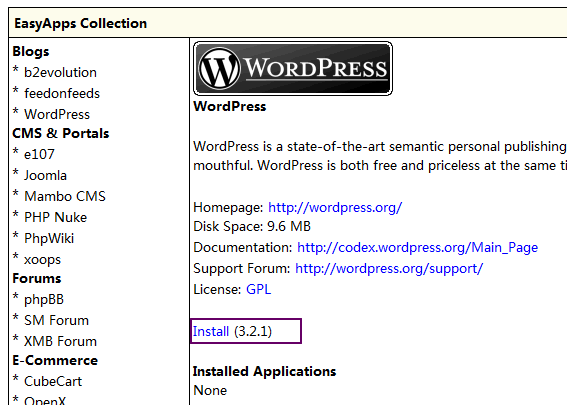Viewport: 567px width, 405px height.
Task: Click the Installed Applications heading
Action: (264, 371)
